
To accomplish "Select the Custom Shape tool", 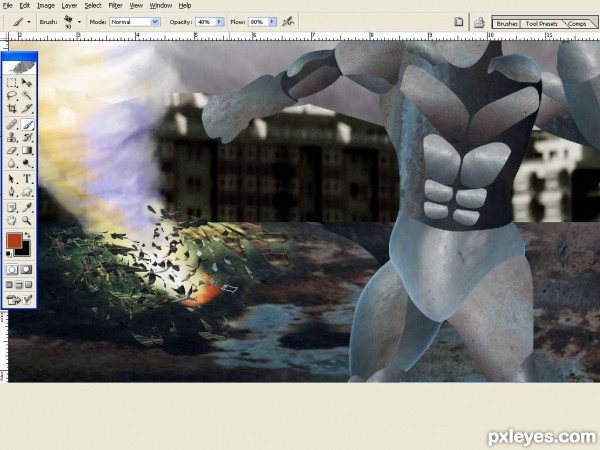I will pyautogui.click(x=26, y=192).
